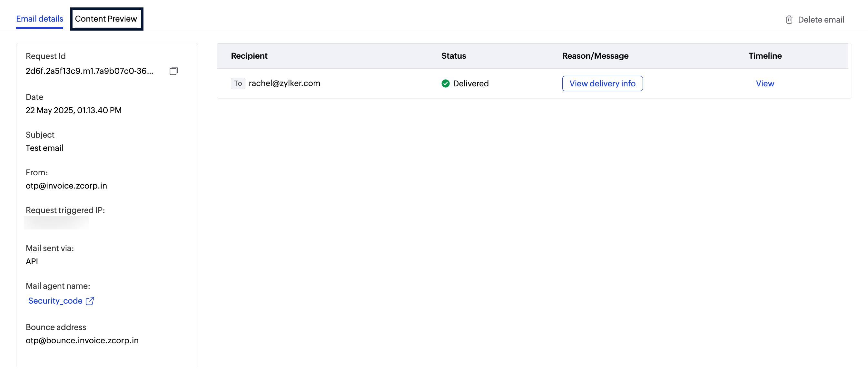The width and height of the screenshot is (868, 370).
Task: Click the blurred Request triggered IP value
Action: (56, 223)
